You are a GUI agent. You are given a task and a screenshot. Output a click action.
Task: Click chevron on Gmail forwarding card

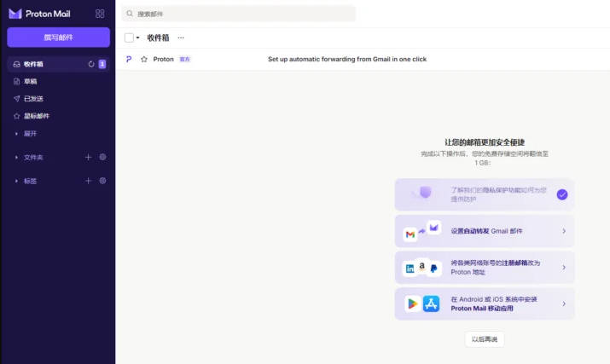(564, 231)
